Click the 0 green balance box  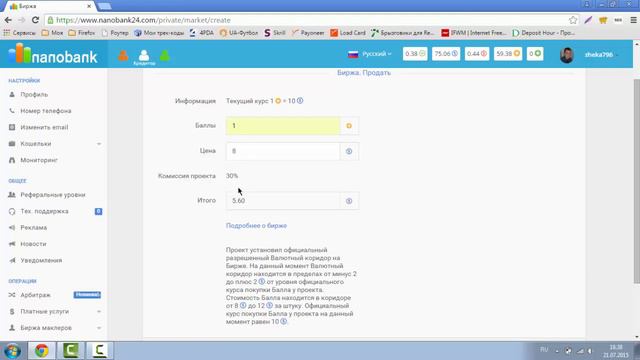(535, 53)
